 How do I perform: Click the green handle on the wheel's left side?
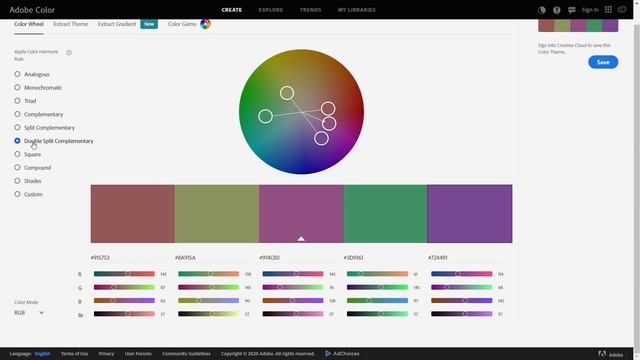point(265,116)
